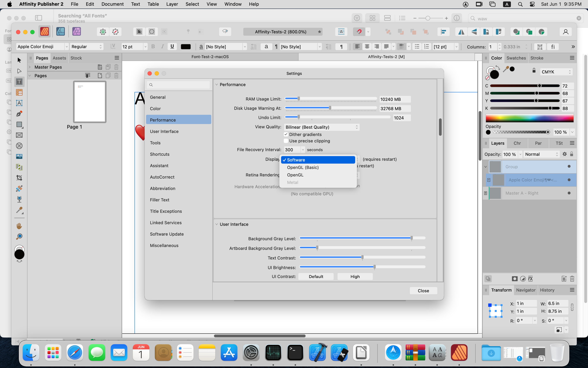
Task: Click the Settings search field
Action: click(178, 85)
